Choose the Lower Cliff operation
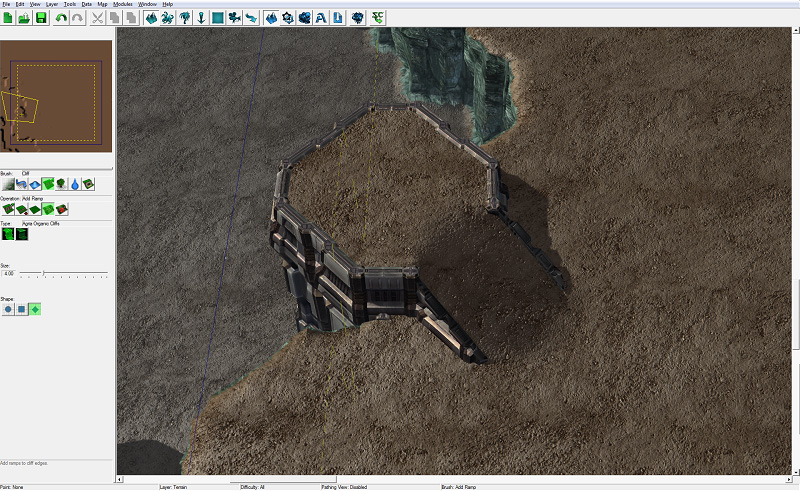 pos(21,209)
